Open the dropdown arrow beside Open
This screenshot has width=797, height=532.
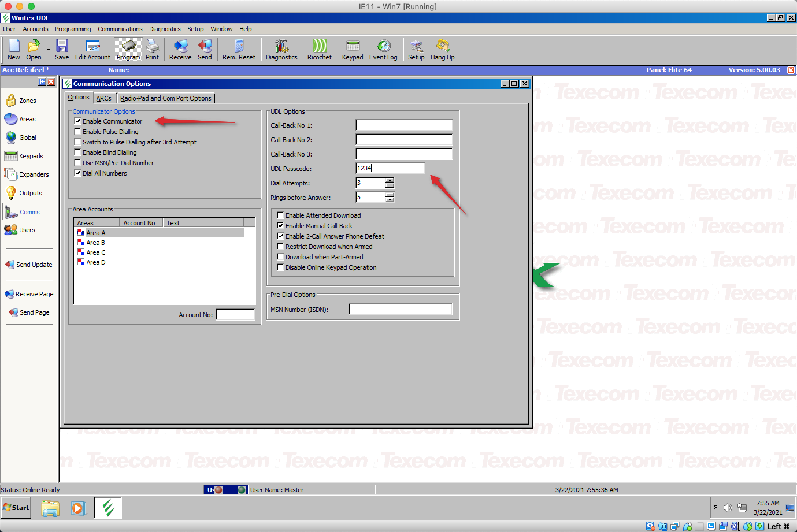pyautogui.click(x=49, y=50)
